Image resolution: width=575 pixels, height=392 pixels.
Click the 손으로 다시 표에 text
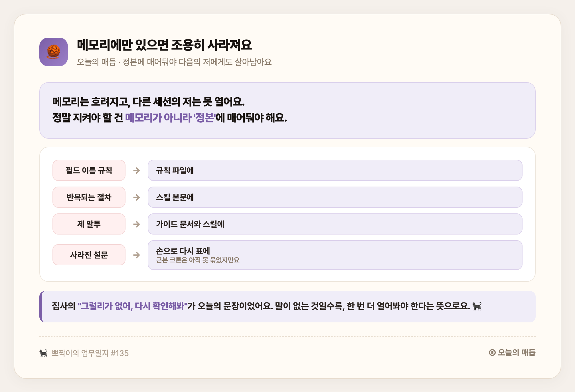[x=183, y=251]
